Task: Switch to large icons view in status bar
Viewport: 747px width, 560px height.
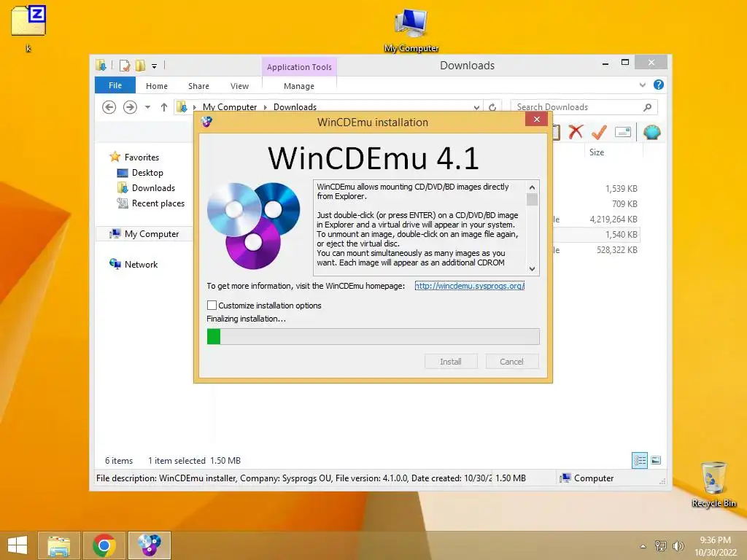Action: click(656, 460)
